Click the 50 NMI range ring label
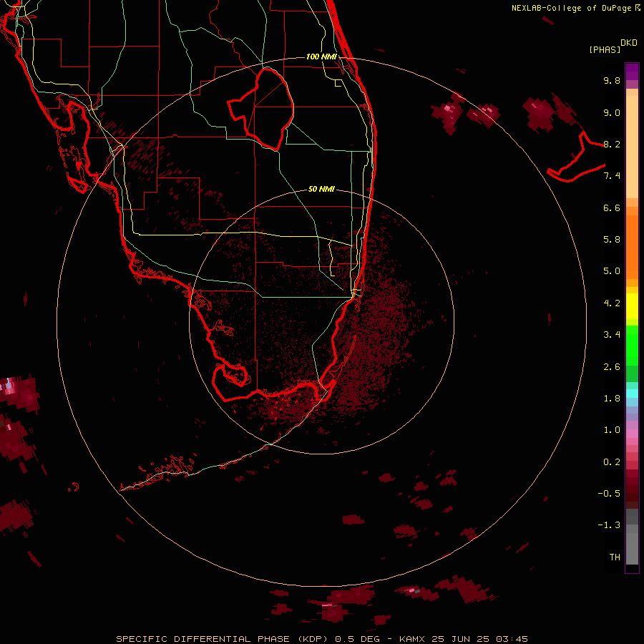This screenshot has width=644, height=644. [321, 189]
